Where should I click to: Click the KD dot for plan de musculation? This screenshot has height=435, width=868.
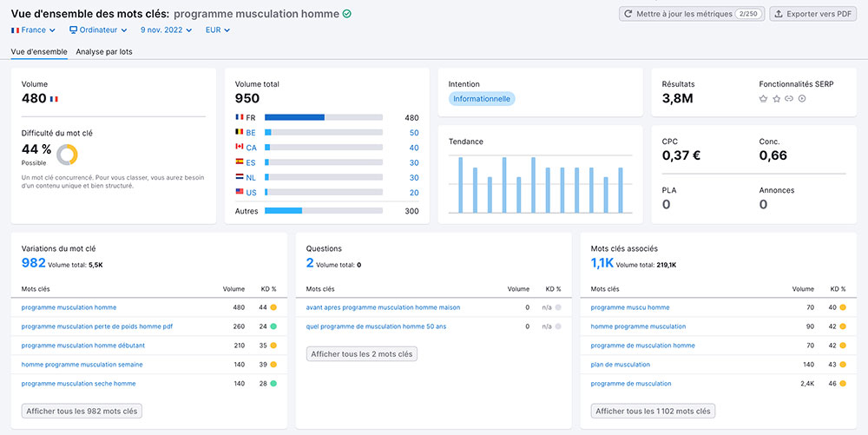point(843,365)
